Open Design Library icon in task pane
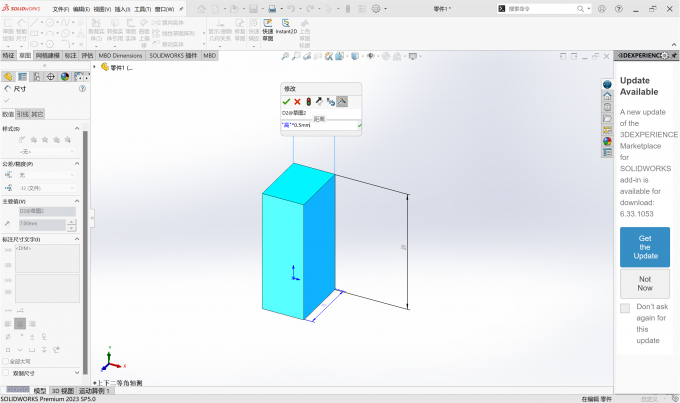This screenshot has width=680, height=403. pyautogui.click(x=607, y=107)
